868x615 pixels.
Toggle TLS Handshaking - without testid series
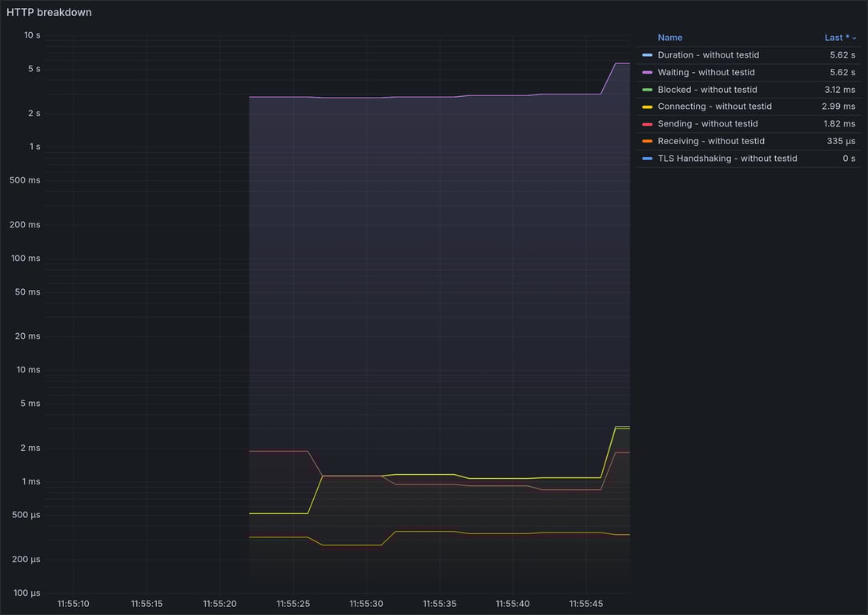pos(727,159)
